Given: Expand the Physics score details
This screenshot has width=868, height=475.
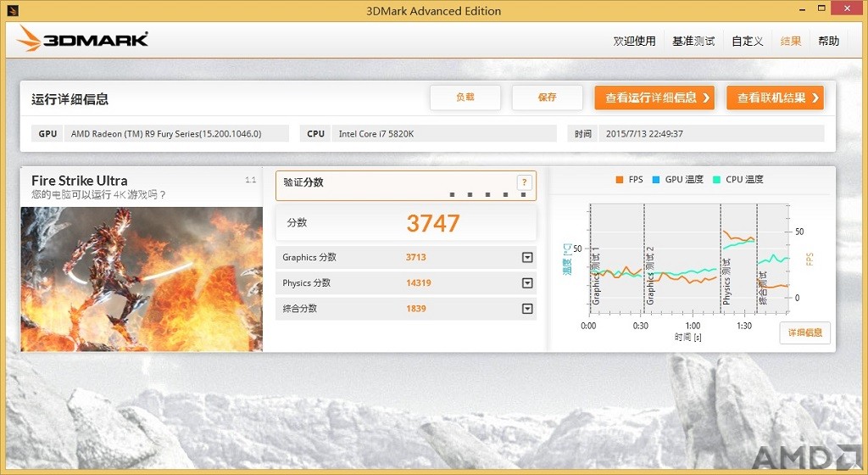Looking at the screenshot, I should tap(527, 283).
